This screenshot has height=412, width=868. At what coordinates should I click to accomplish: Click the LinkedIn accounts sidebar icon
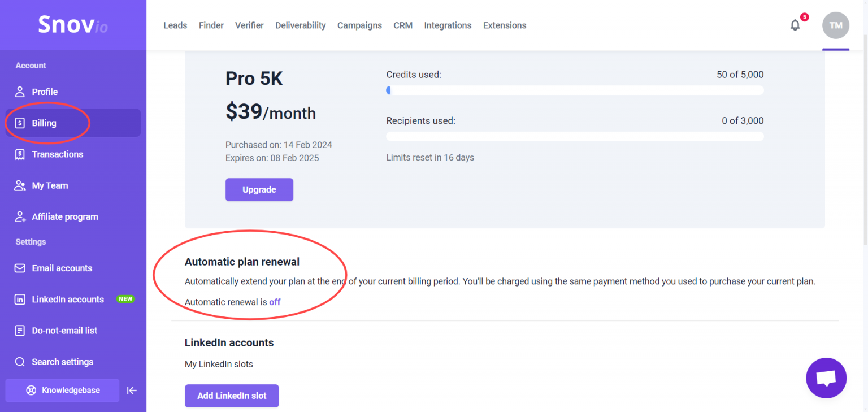click(x=20, y=300)
